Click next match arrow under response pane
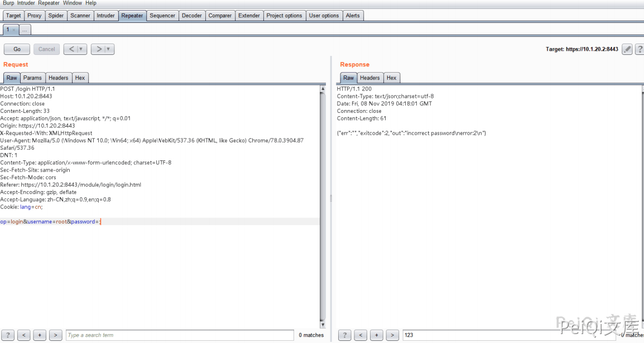This screenshot has width=644, height=343. 392,335
